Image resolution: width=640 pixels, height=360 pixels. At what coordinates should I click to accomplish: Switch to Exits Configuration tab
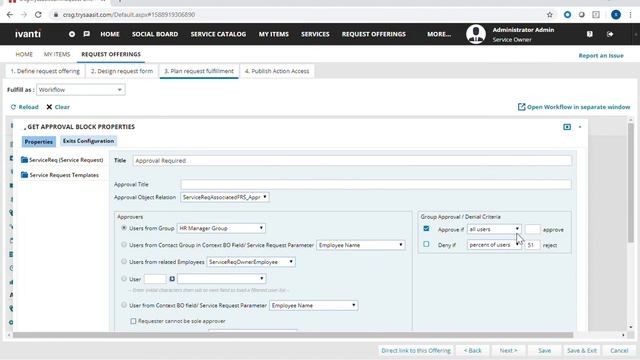88,141
